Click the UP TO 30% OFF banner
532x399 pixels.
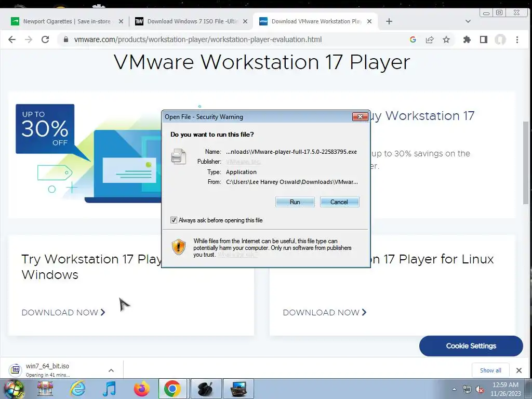coord(45,129)
